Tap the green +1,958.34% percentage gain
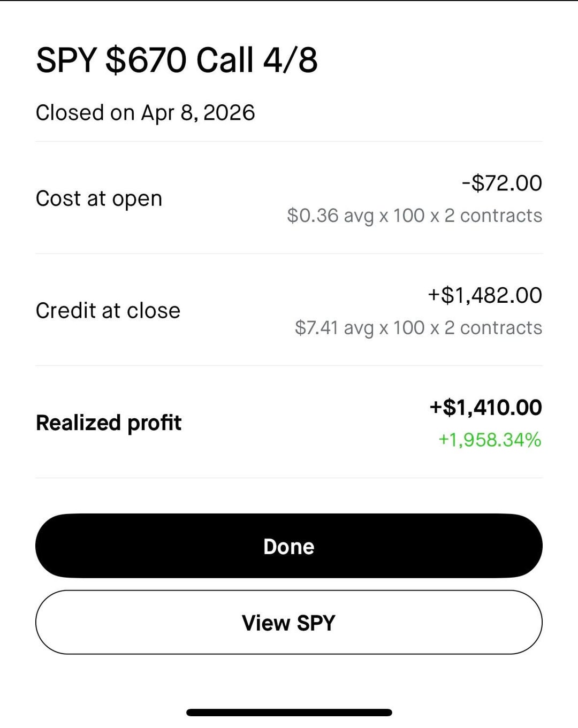This screenshot has height=728, width=578. (490, 440)
